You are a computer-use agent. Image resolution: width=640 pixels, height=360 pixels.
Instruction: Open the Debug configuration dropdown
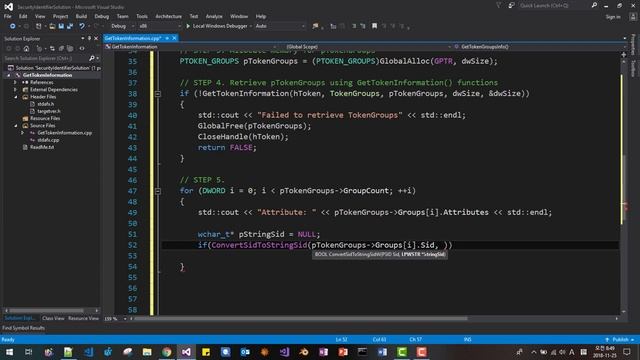point(122,26)
